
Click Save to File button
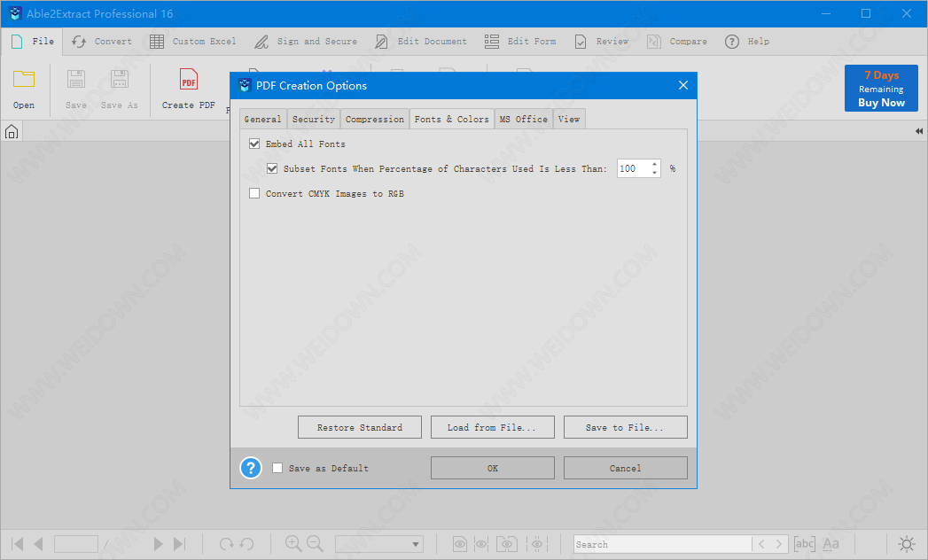[x=626, y=427]
